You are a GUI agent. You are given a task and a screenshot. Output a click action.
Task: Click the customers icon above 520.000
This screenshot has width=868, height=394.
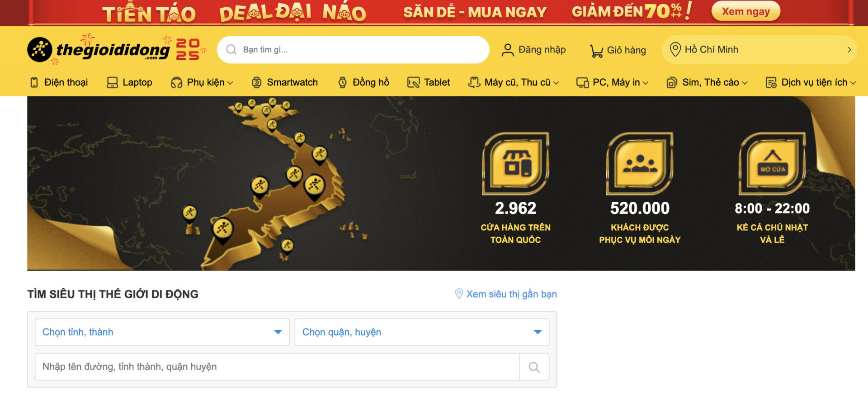tap(640, 163)
